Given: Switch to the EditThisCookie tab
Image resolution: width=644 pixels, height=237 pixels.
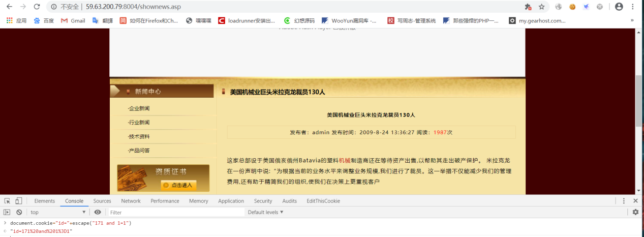Looking at the screenshot, I should (x=323, y=201).
